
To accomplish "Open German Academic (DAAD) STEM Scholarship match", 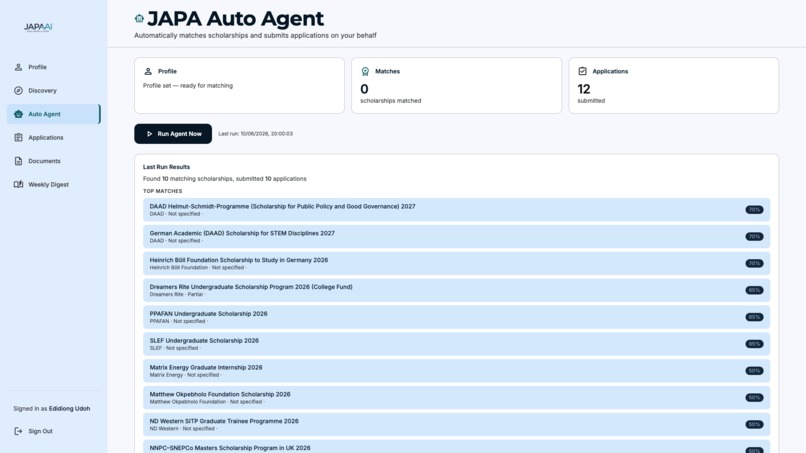I will pos(456,237).
